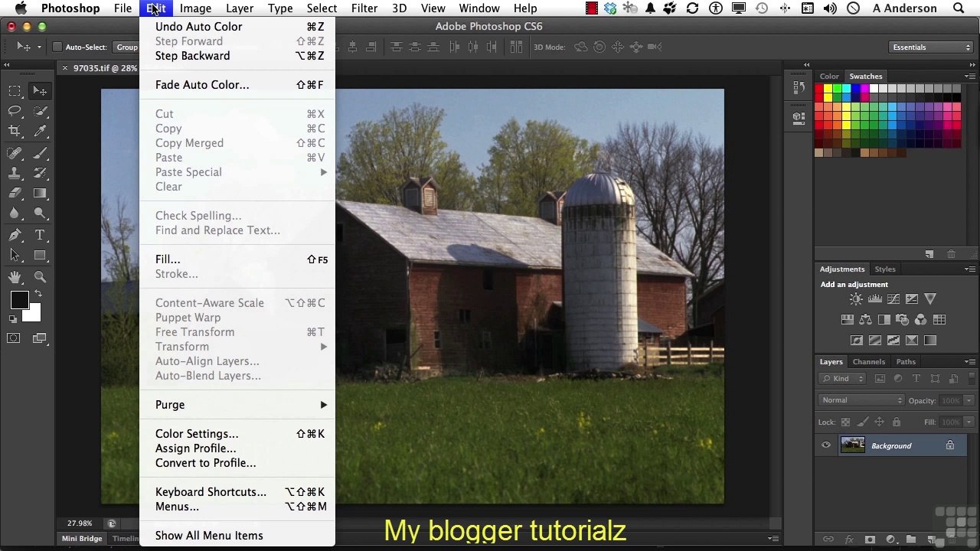
Task: Select the Path Selection tool
Action: [15, 256]
